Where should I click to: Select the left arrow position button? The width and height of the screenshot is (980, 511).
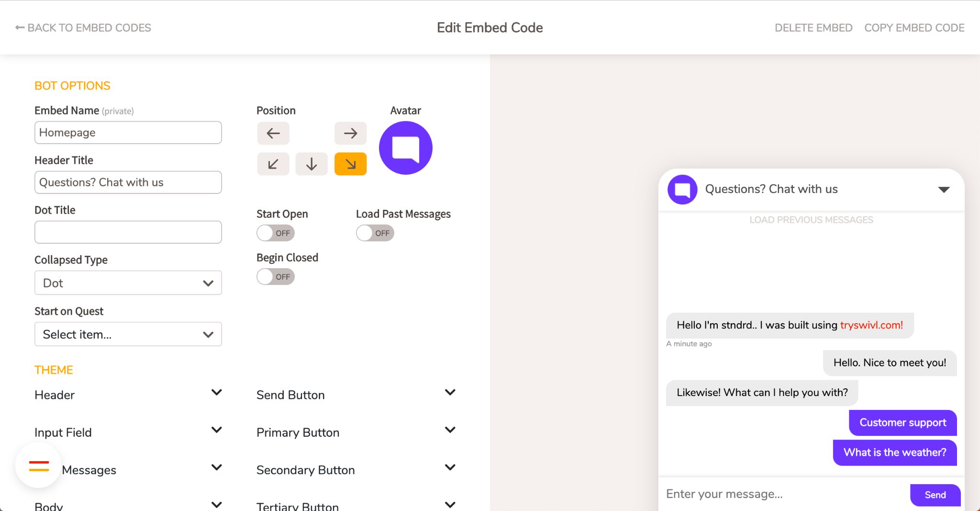pyautogui.click(x=273, y=133)
